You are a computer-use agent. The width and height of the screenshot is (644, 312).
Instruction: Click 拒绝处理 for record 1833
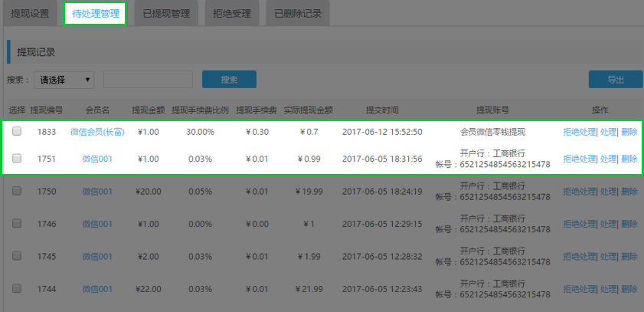coord(579,132)
